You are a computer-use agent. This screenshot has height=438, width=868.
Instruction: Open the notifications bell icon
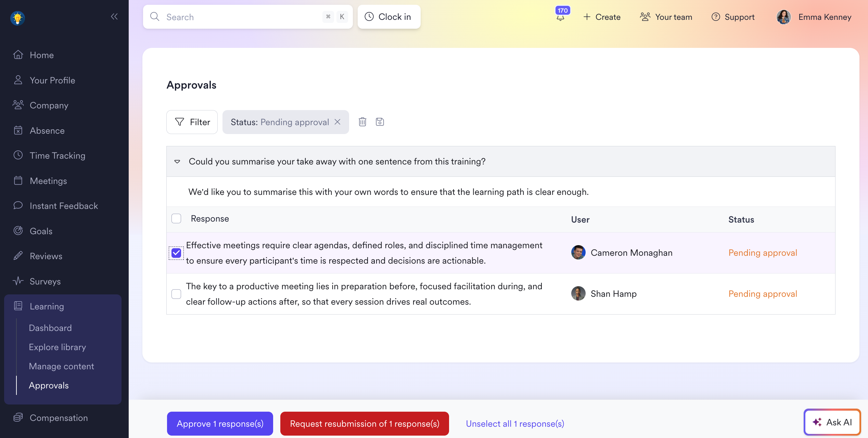pos(560,17)
